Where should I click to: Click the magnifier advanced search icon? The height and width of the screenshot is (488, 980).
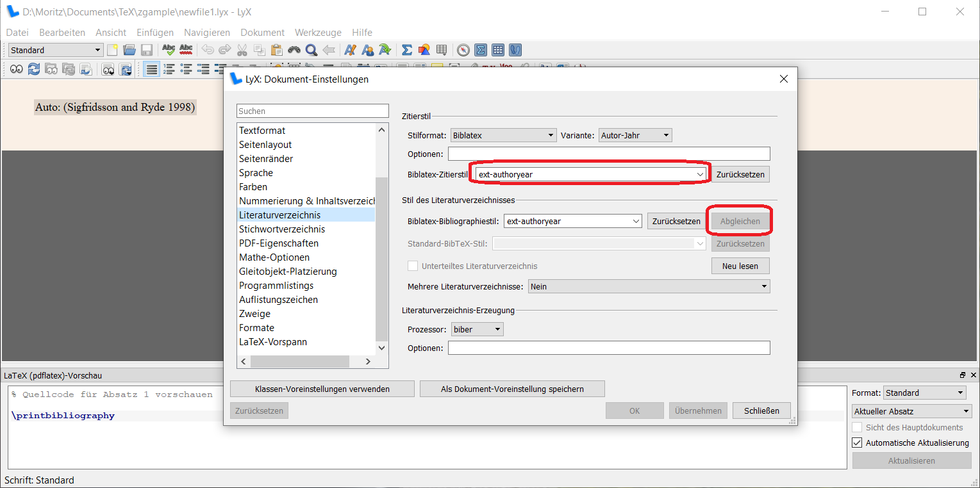[x=311, y=50]
